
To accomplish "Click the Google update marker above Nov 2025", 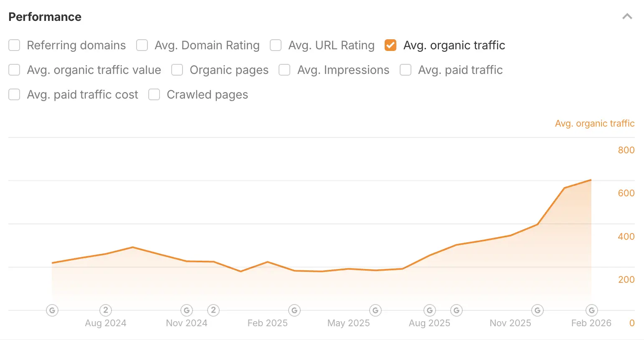I will click(538, 310).
